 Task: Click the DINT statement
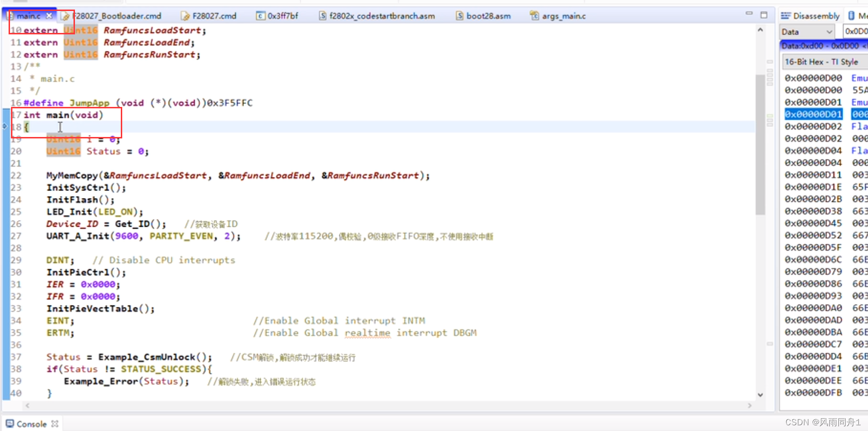pos(60,260)
